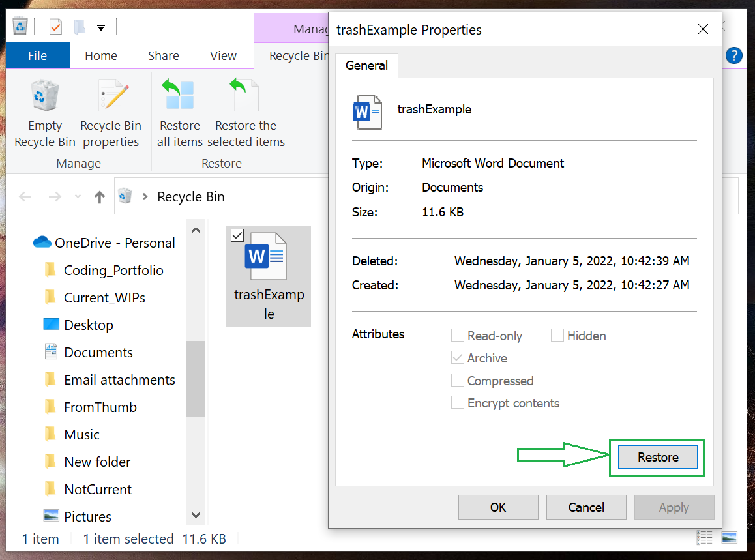Switch to large icons view in status bar
The height and width of the screenshot is (560, 755).
click(x=729, y=537)
